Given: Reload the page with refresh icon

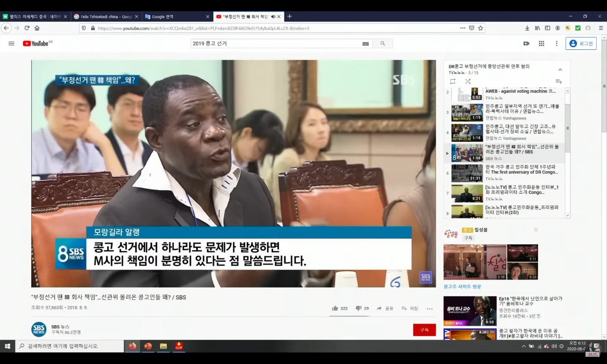Looking at the screenshot, I should pyautogui.click(x=27, y=28).
